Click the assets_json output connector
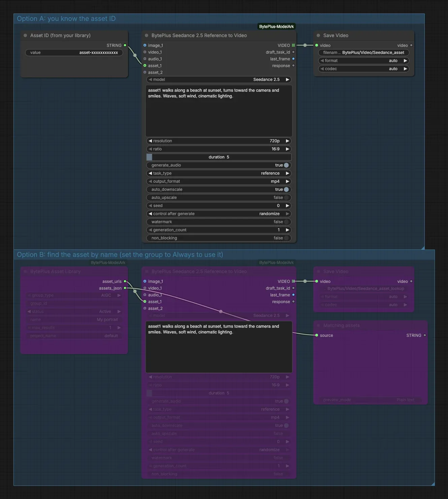Viewport: 448px width, 499px height. [x=125, y=288]
